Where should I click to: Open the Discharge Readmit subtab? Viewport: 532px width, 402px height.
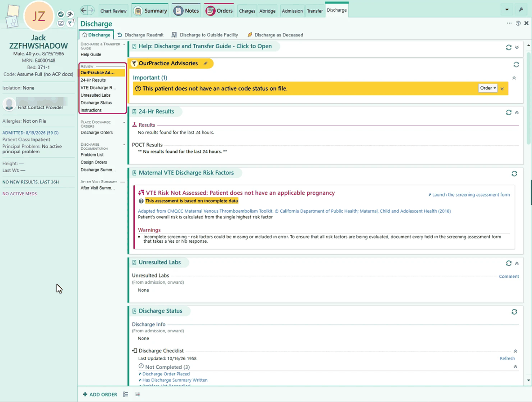(x=141, y=35)
